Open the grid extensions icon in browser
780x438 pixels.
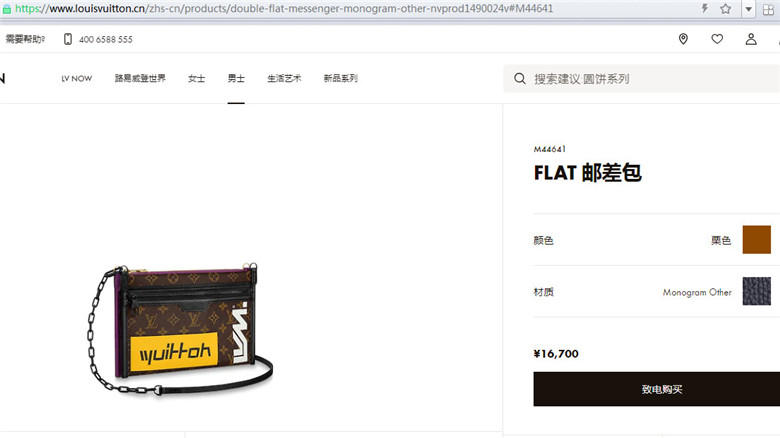pyautogui.click(x=768, y=9)
